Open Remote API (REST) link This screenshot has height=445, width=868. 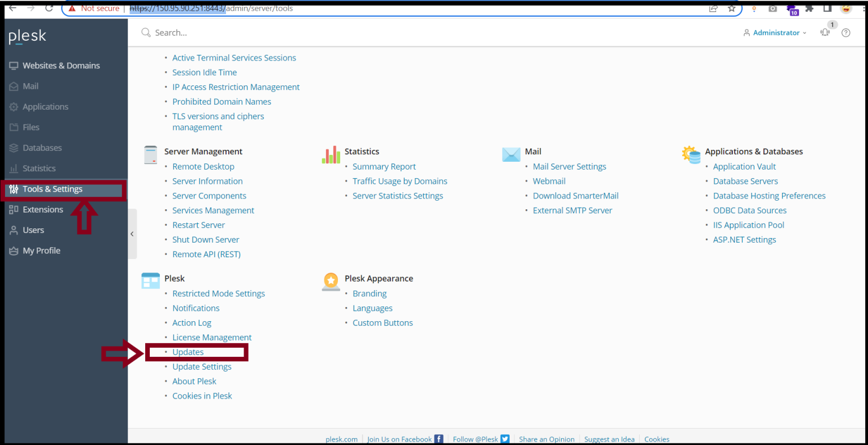coord(206,254)
